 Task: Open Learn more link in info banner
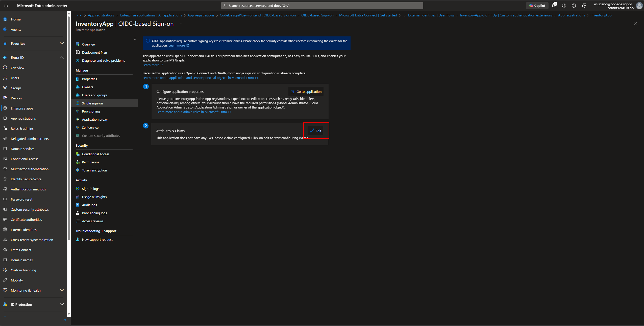pos(179,46)
